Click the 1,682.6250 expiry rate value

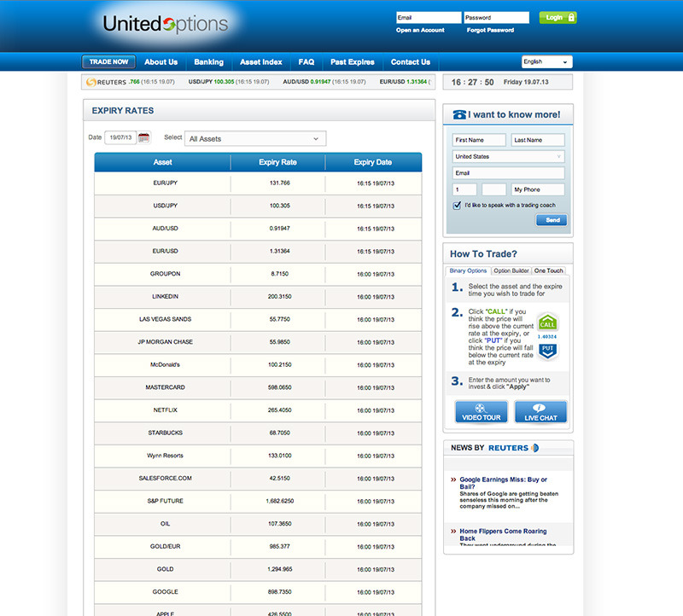(280, 501)
